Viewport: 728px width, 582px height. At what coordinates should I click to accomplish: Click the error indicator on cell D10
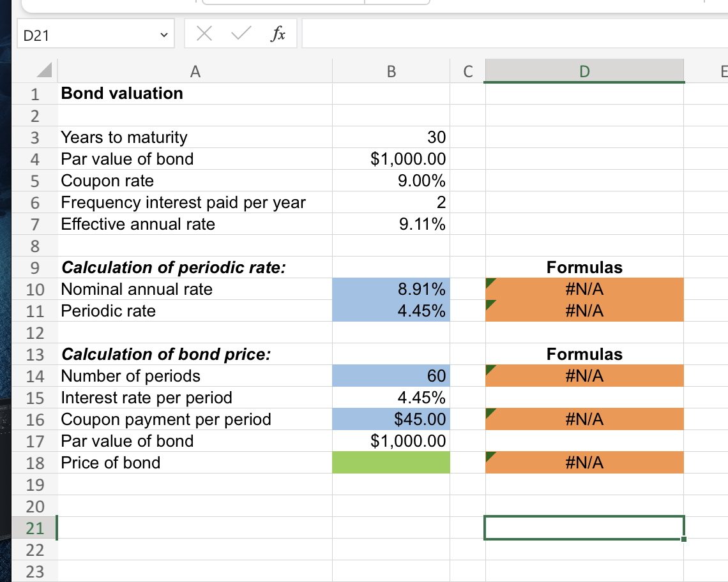click(x=489, y=282)
